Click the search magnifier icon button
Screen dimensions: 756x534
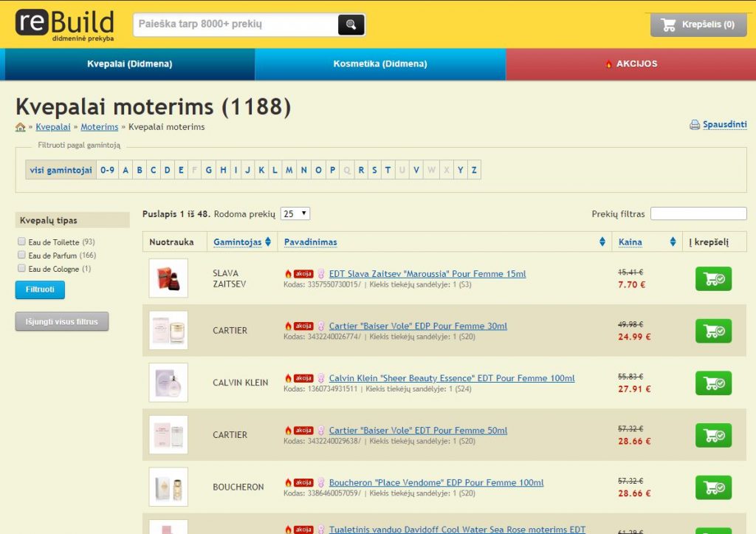click(351, 24)
